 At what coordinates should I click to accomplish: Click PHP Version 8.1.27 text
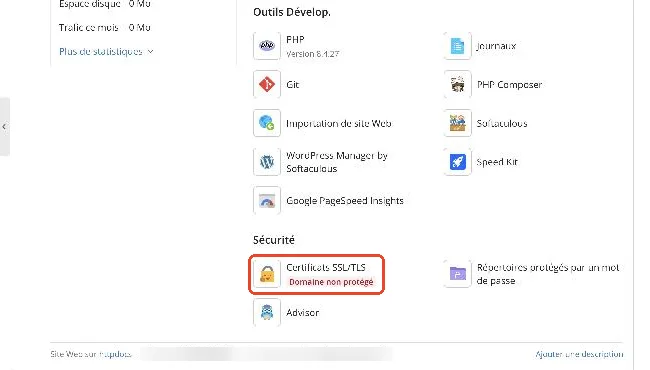point(313,54)
